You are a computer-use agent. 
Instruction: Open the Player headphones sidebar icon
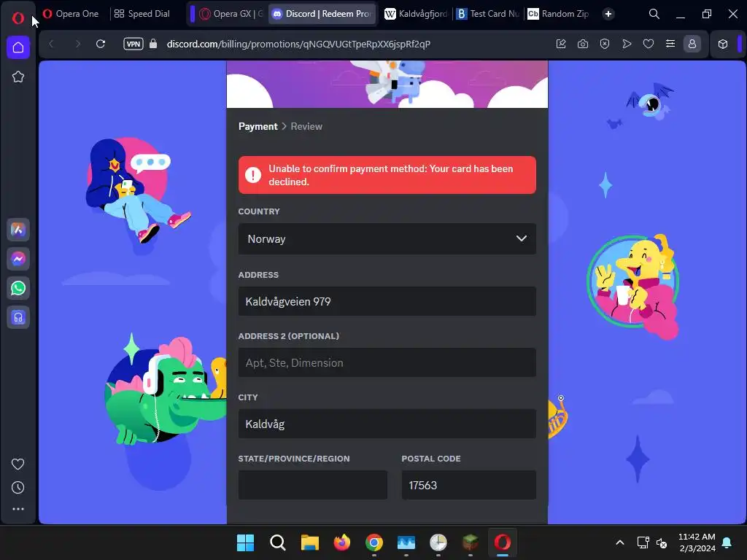(x=18, y=317)
